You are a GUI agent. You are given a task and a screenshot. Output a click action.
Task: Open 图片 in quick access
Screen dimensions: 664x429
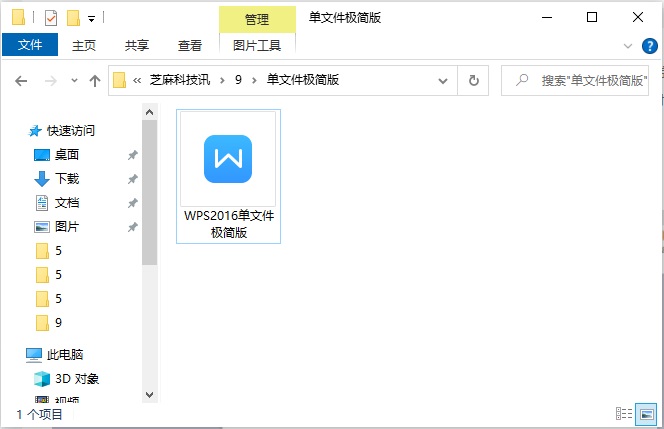point(67,227)
